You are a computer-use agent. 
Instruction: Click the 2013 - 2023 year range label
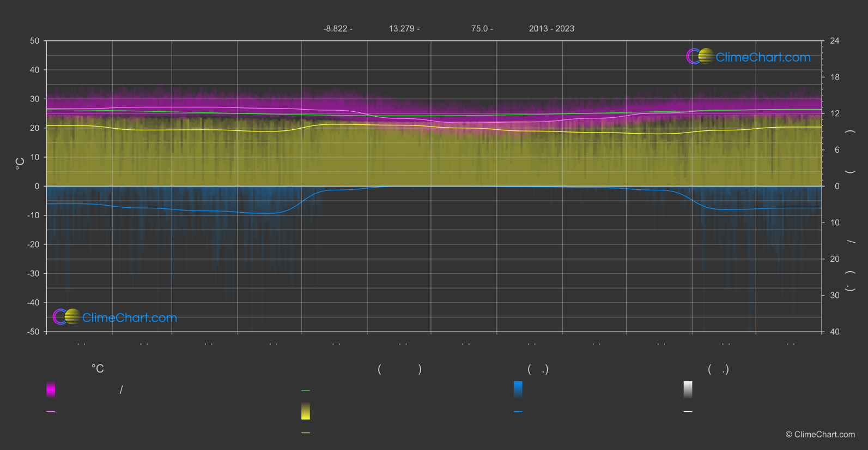tap(551, 28)
